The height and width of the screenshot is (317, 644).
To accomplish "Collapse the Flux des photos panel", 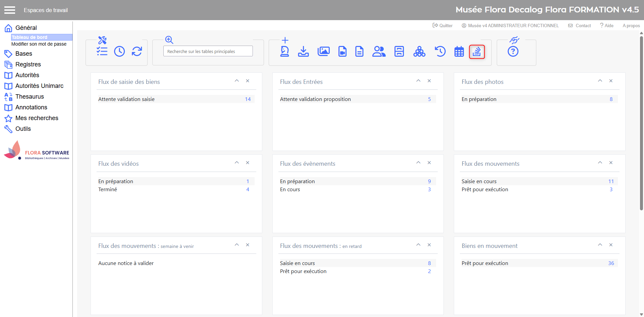I will click(600, 81).
